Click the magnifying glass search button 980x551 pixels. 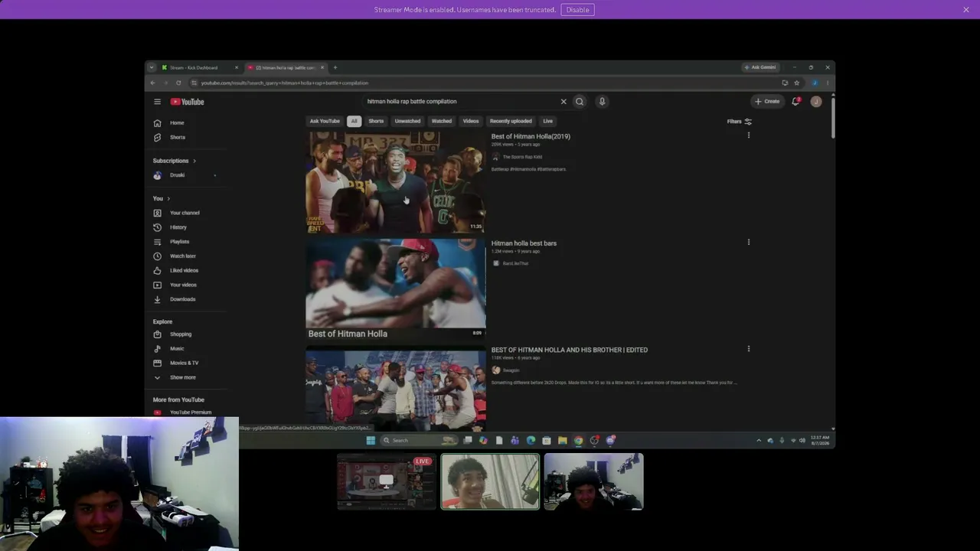(x=580, y=102)
